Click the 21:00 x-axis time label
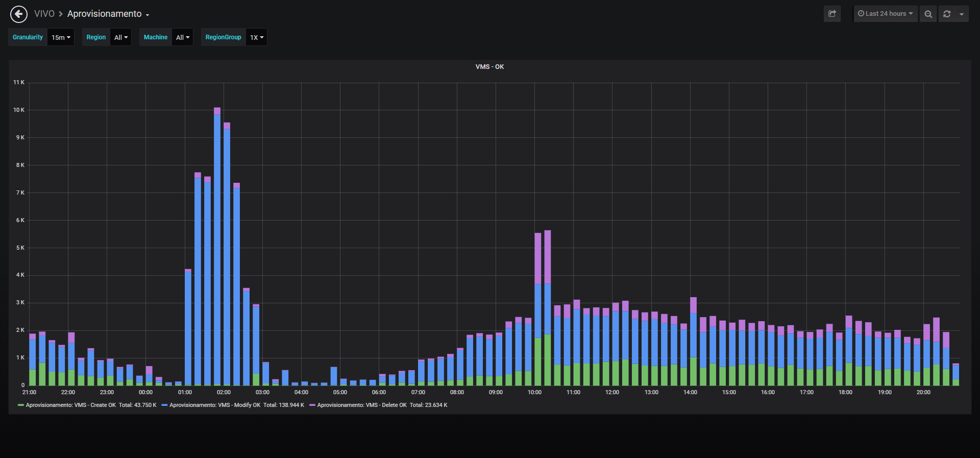The image size is (980, 458). coord(29,392)
